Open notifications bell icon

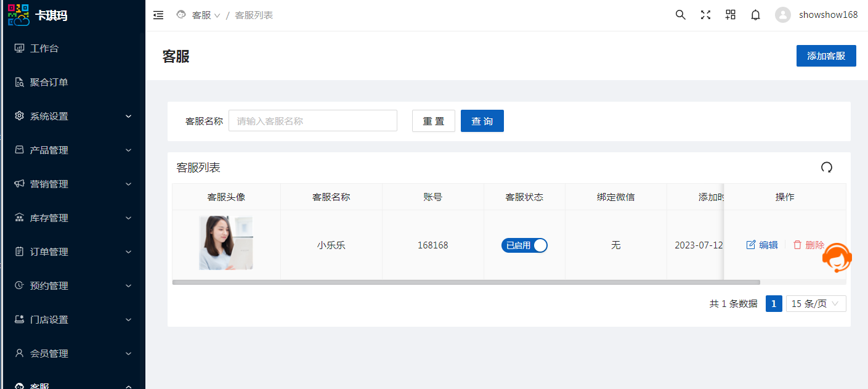(x=755, y=15)
